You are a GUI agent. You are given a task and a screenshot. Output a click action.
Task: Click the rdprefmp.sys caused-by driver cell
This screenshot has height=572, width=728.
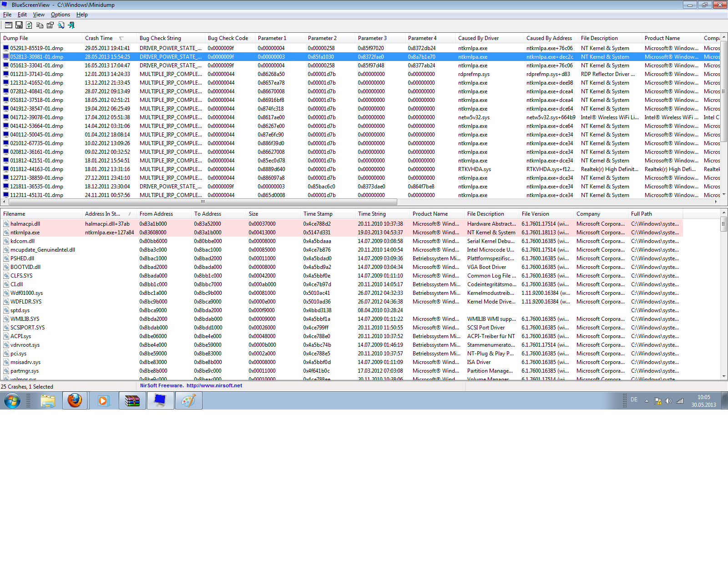(474, 74)
